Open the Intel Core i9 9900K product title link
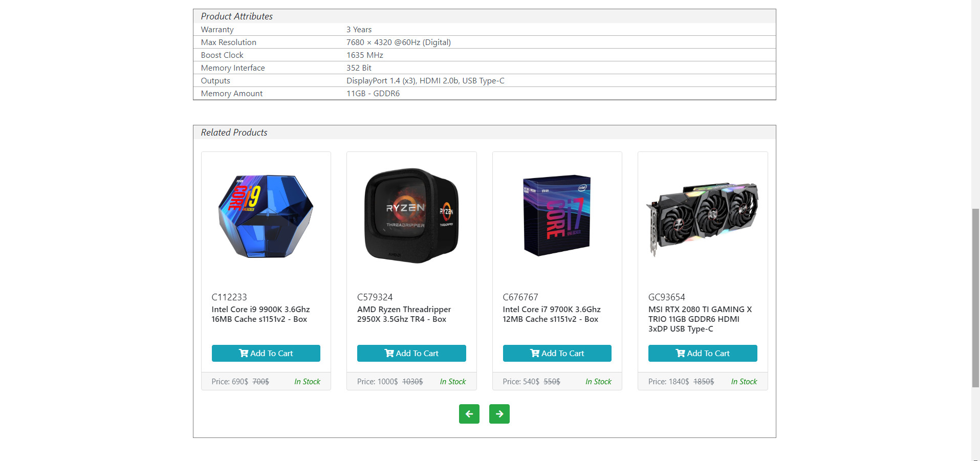 260,314
